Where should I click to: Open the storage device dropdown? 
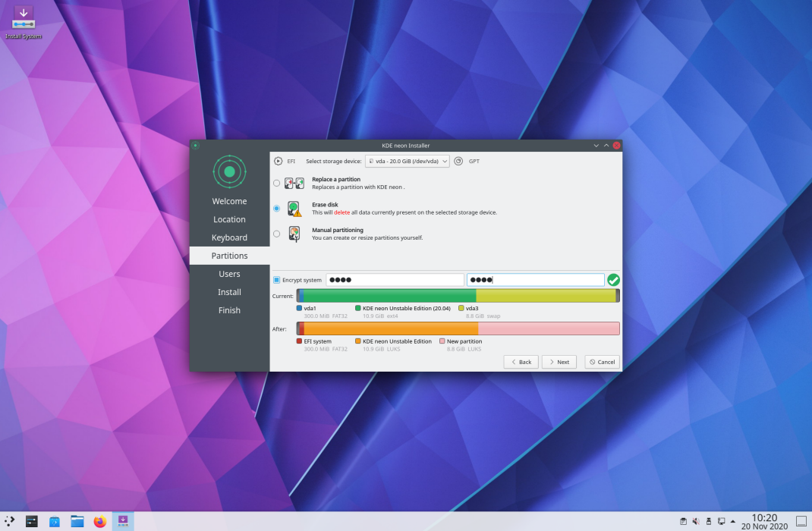tap(407, 161)
